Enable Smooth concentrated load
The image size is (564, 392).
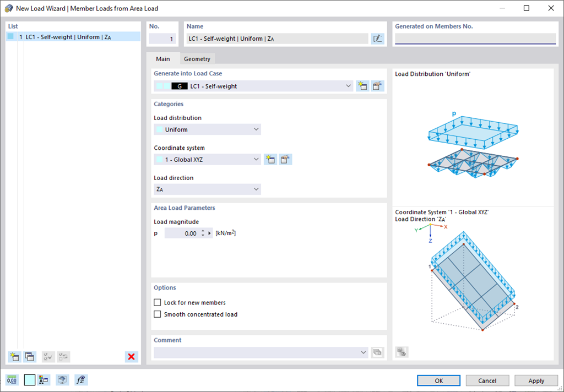[158, 314]
